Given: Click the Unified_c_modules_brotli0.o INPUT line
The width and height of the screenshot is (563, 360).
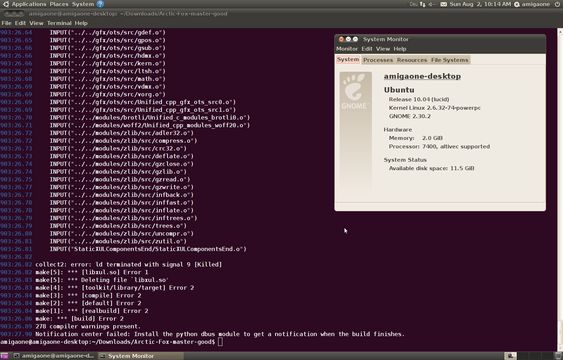Looking at the screenshot, I should (150, 118).
